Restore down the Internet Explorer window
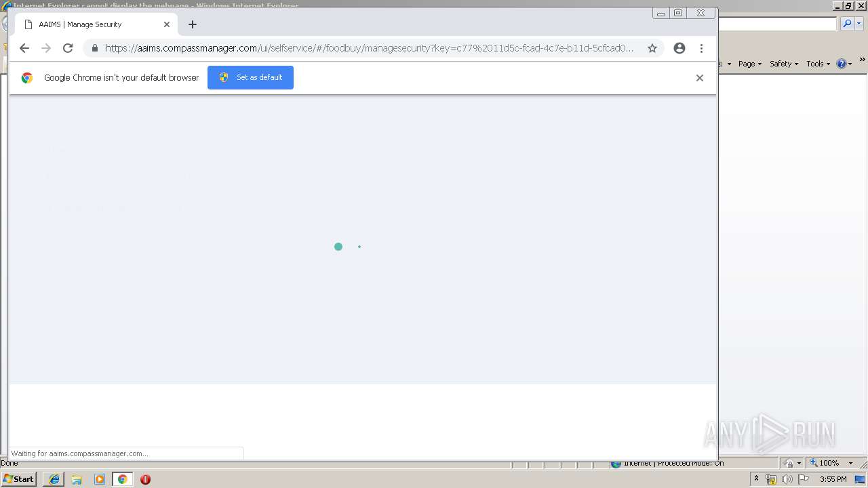The height and width of the screenshot is (488, 868). 848,6
